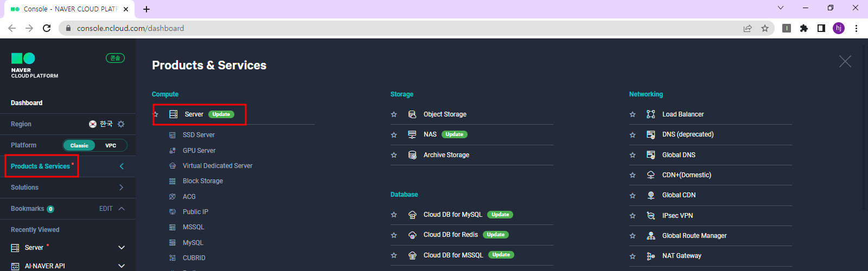Select MySQL under Server
Viewport: 868px width, 271px height.
193,243
